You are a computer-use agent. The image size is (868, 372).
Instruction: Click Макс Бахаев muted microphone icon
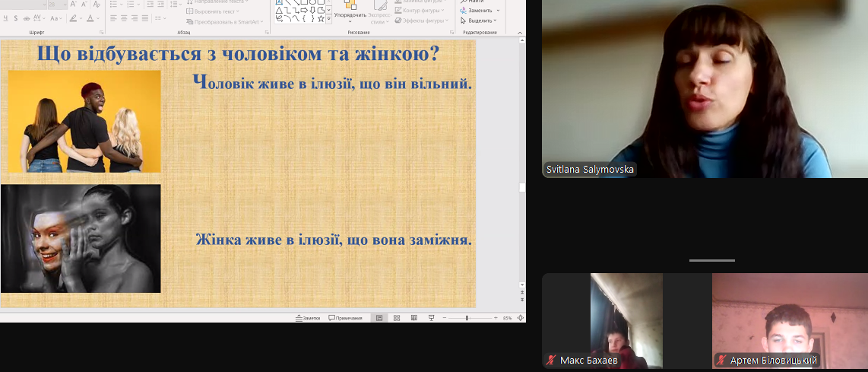(x=551, y=361)
